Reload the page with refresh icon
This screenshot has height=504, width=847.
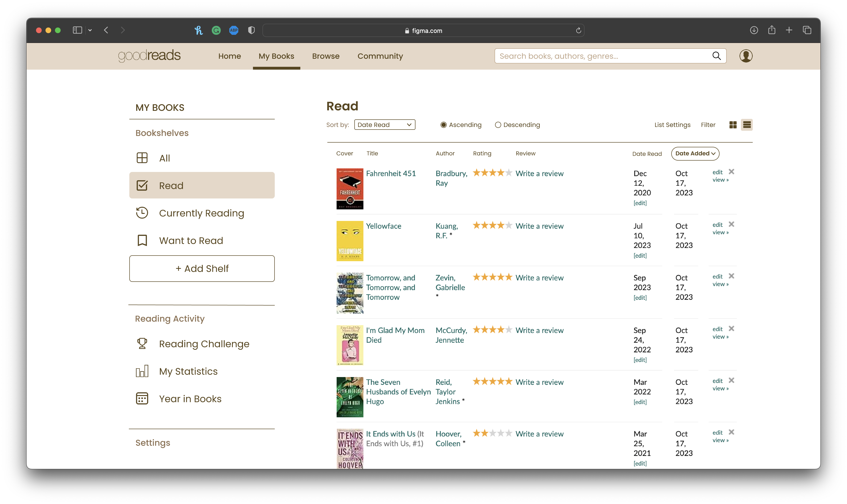(578, 31)
